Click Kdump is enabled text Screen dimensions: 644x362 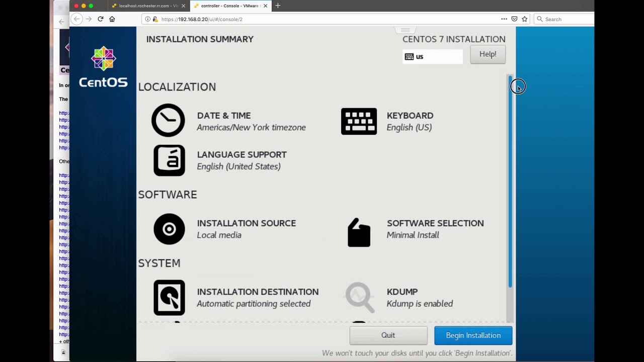[420, 304]
